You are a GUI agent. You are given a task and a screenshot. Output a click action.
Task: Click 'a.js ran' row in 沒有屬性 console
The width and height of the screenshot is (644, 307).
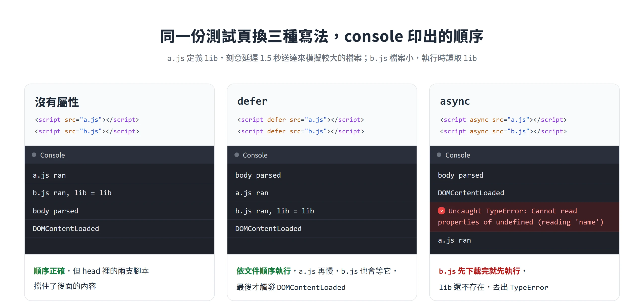click(119, 175)
